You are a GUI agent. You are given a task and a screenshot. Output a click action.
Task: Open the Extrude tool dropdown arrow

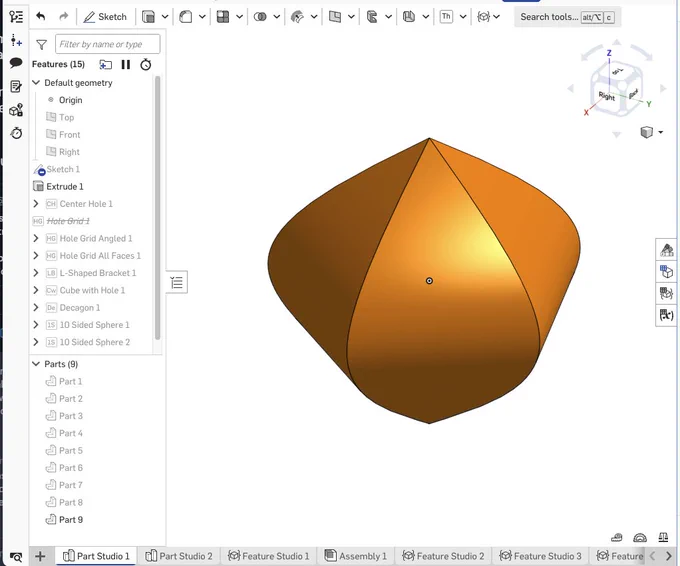coord(165,17)
